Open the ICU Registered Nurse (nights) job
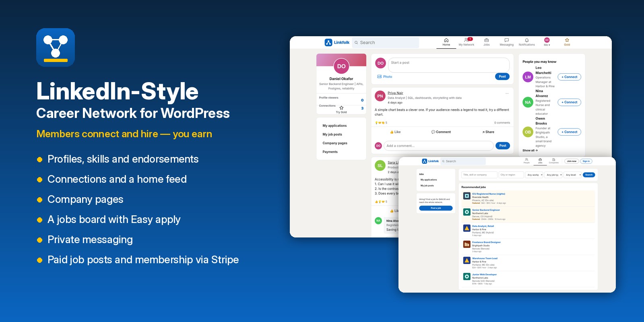 [x=488, y=194]
